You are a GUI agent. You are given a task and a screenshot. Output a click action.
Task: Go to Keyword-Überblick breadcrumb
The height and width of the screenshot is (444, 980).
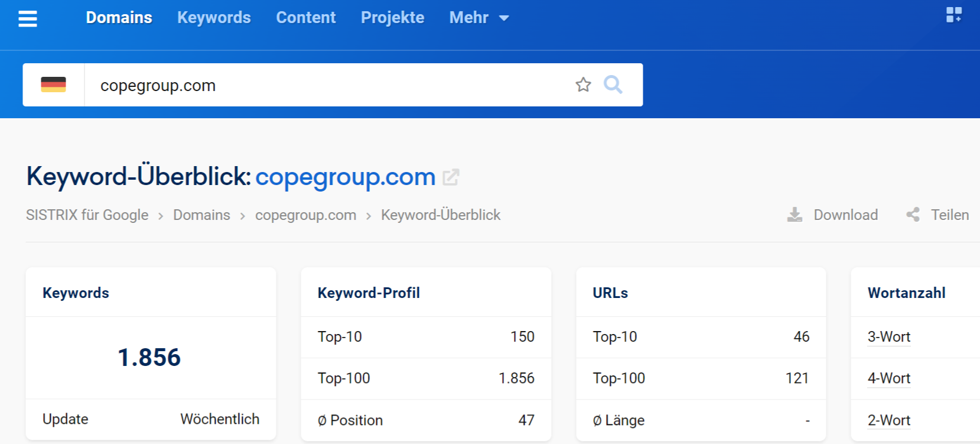441,215
